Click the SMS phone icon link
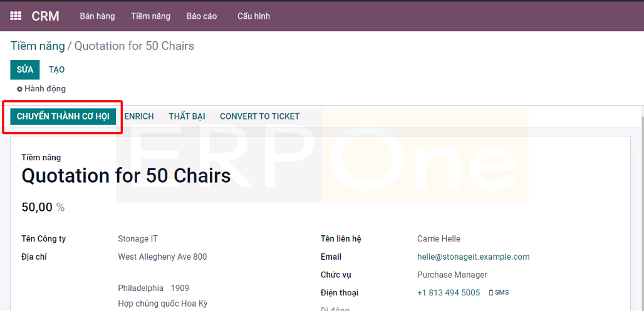 499,292
